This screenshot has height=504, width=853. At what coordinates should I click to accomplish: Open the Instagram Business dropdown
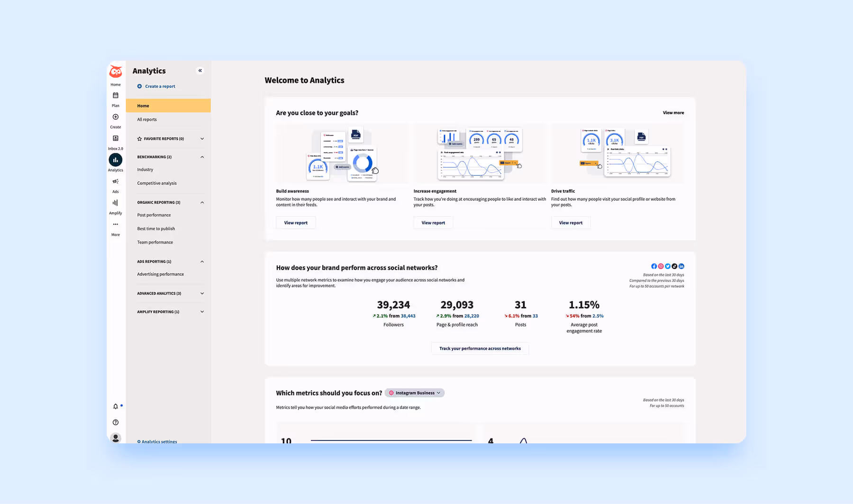point(415,393)
